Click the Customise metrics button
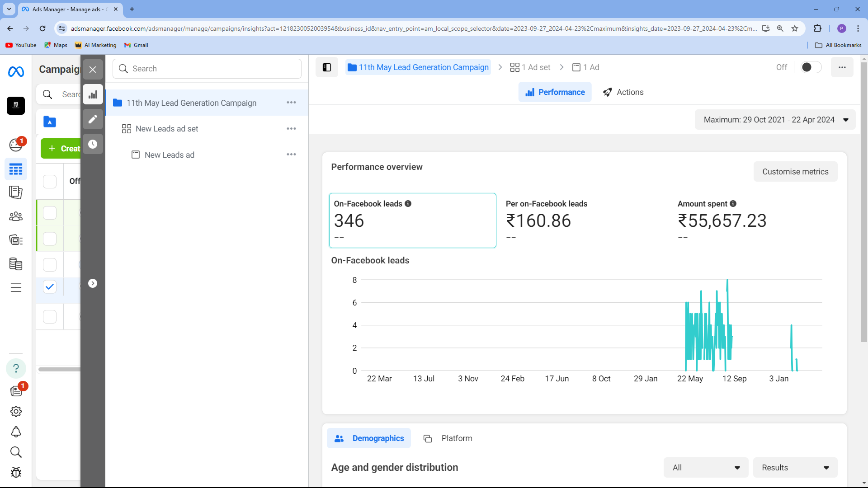Image resolution: width=868 pixels, height=488 pixels. [x=795, y=172]
